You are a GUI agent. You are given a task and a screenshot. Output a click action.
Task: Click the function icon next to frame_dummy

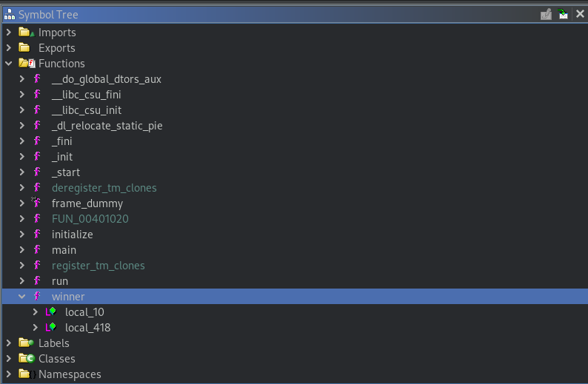[36, 203]
